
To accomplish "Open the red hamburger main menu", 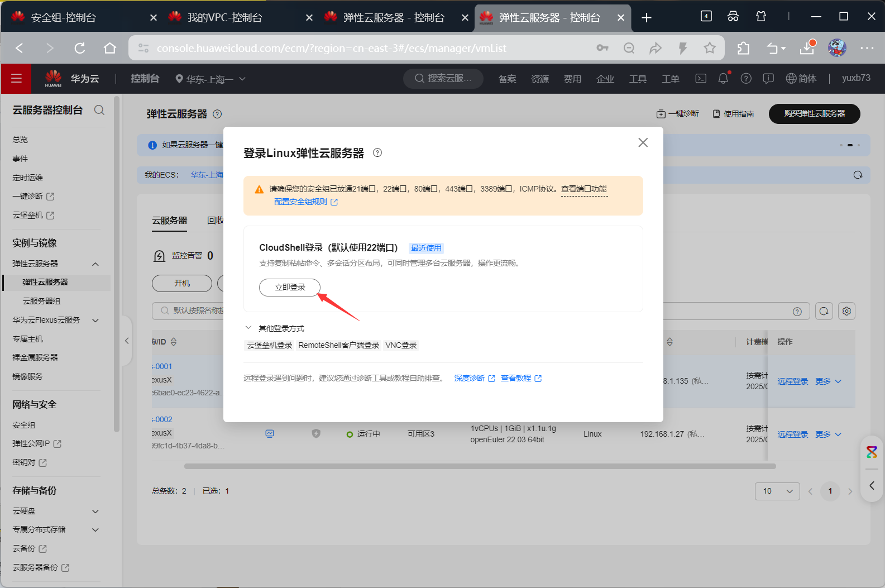I will point(16,78).
